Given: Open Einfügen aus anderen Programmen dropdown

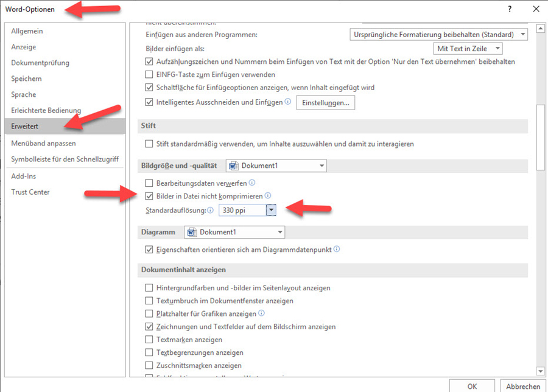Looking at the screenshot, I should point(438,35).
